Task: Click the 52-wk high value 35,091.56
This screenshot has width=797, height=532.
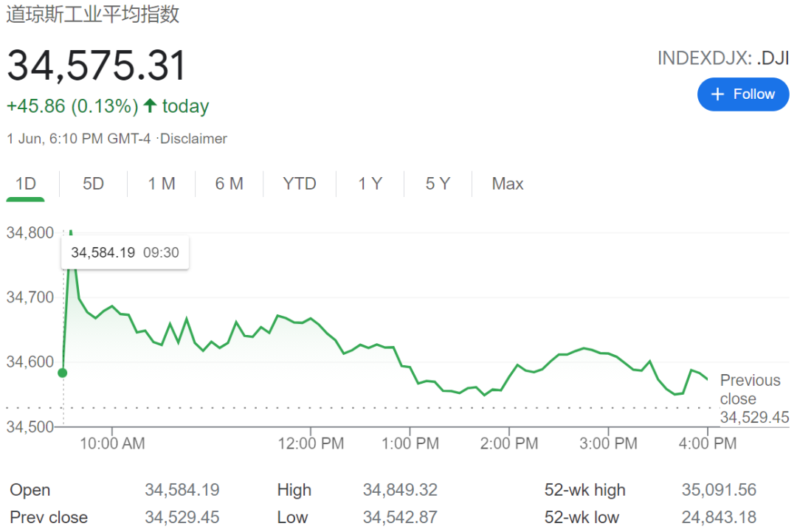Action: [719, 490]
